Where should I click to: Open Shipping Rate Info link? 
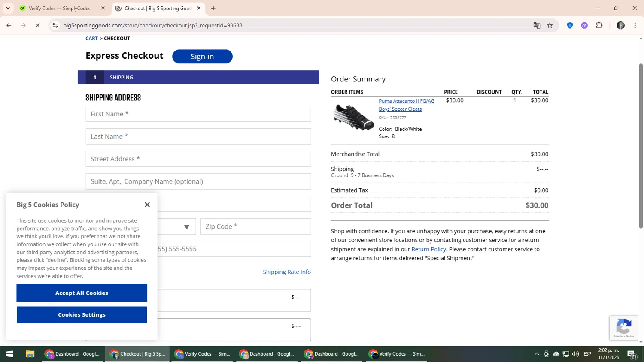(x=287, y=272)
